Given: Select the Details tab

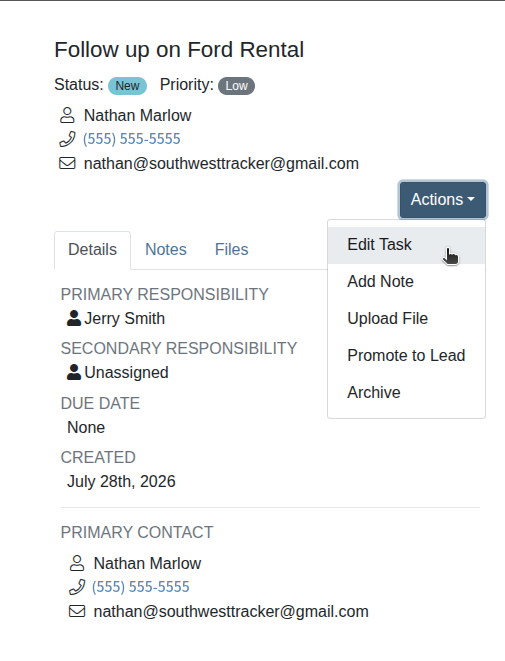Looking at the screenshot, I should coord(92,250).
